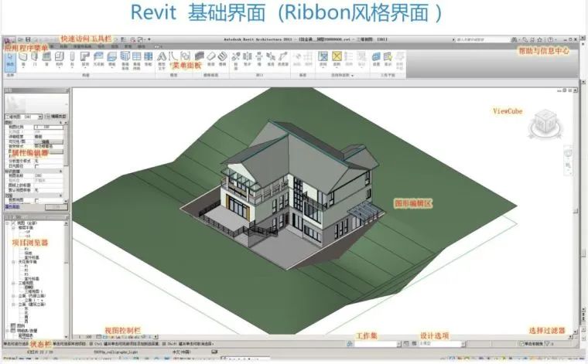Select the Area tool with yellow icon
The height and width of the screenshot is (364, 588).
[337, 60]
